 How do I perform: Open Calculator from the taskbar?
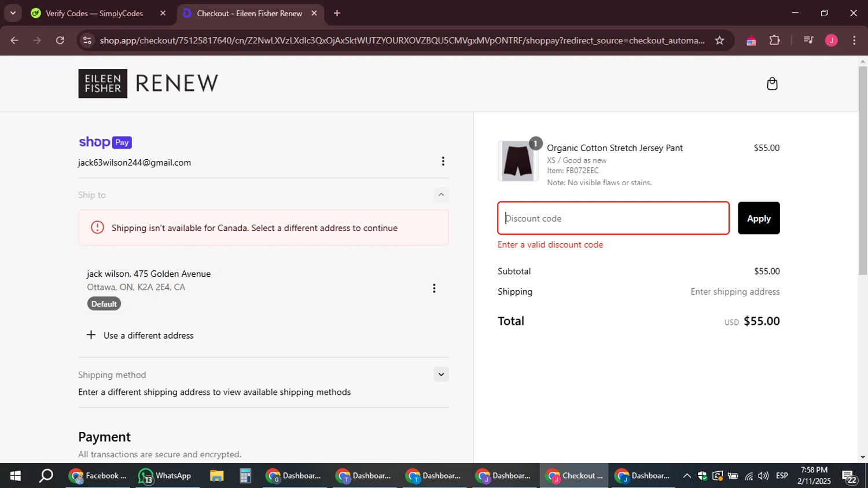coord(245,476)
